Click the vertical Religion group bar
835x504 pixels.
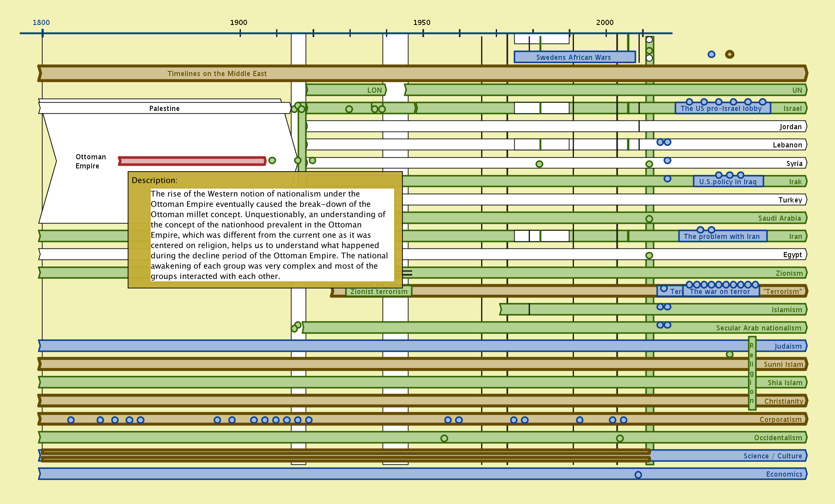(752, 372)
